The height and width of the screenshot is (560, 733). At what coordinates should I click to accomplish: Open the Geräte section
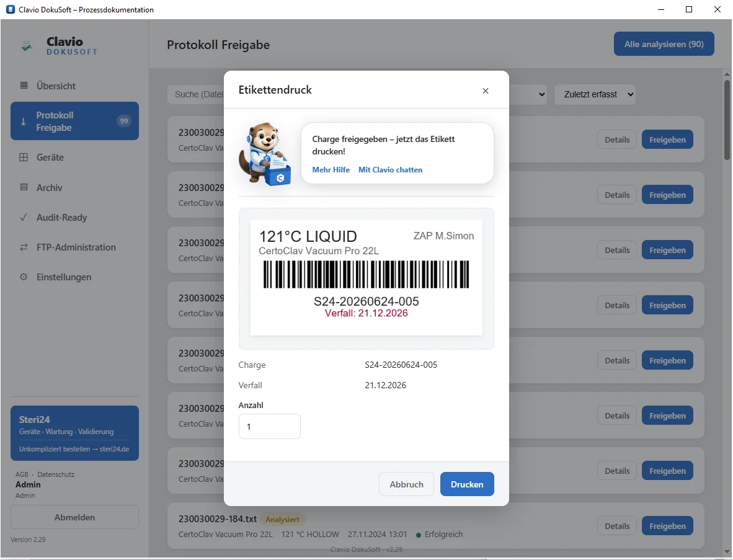pyautogui.click(x=74, y=158)
